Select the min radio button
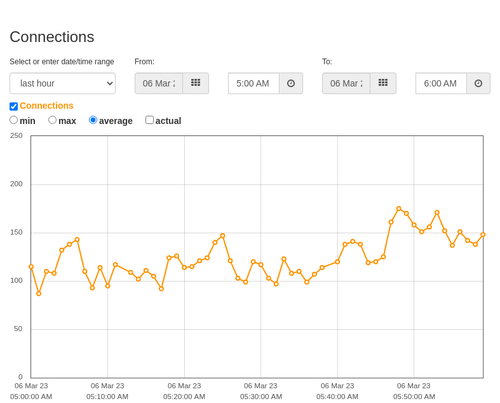The height and width of the screenshot is (403, 500). coord(13,120)
